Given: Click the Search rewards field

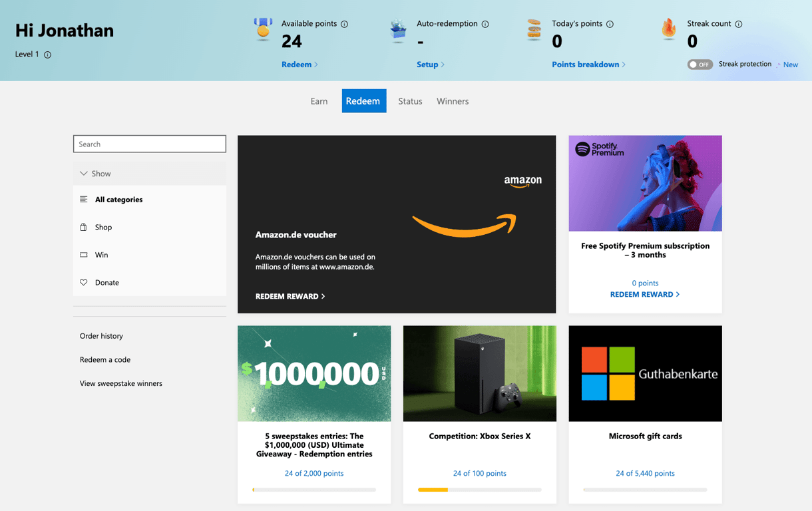Looking at the screenshot, I should pos(150,144).
